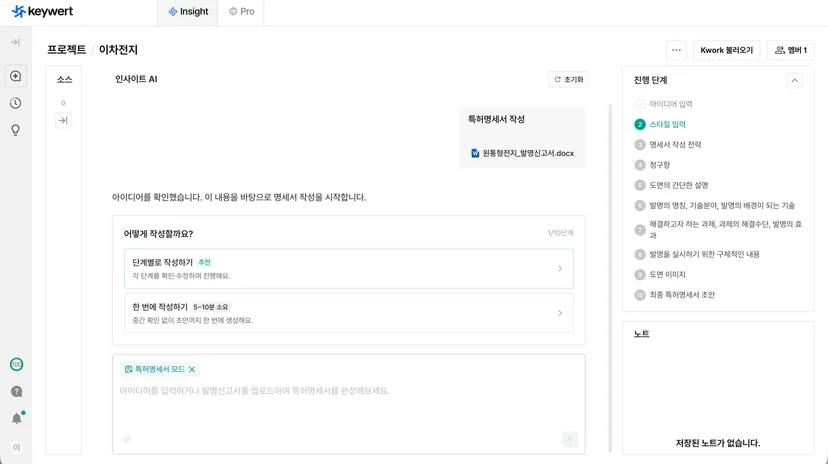This screenshot has height=464, width=828.
Task: Select step 아이디어 입력
Action: point(663,104)
